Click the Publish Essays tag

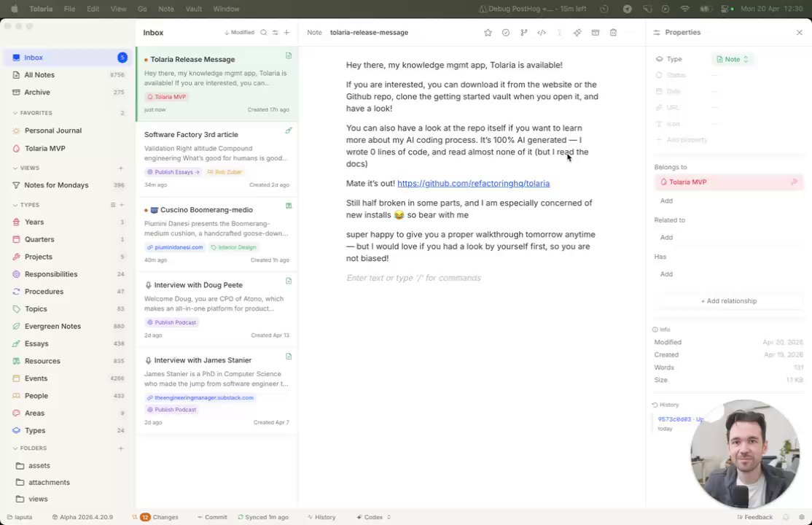[x=173, y=172]
